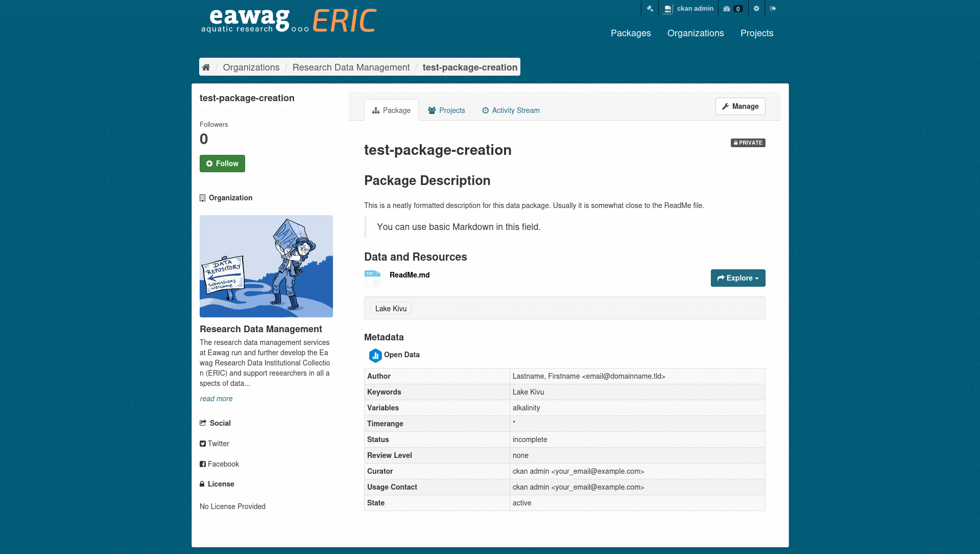Click the ReadMe.md text file icon
This screenshot has height=554, width=980.
tap(372, 278)
